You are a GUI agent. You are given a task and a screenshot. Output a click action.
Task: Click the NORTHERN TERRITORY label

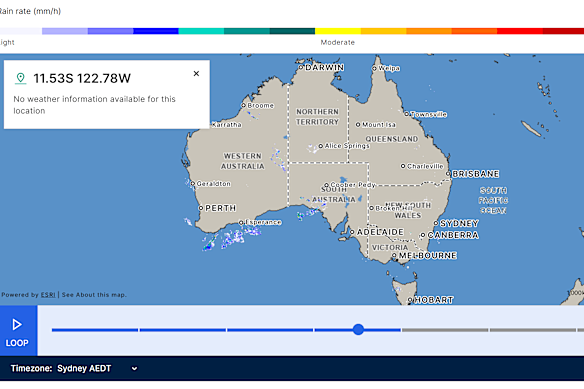click(x=317, y=117)
